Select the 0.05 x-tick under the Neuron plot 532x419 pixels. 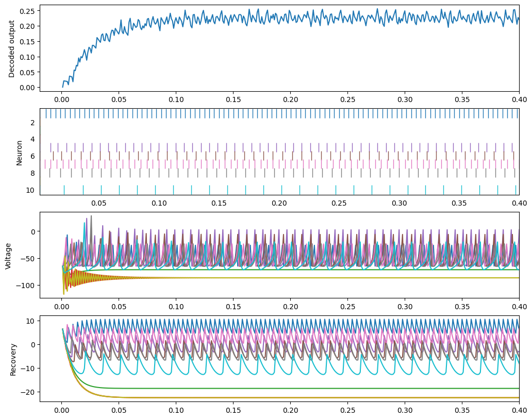(99, 203)
